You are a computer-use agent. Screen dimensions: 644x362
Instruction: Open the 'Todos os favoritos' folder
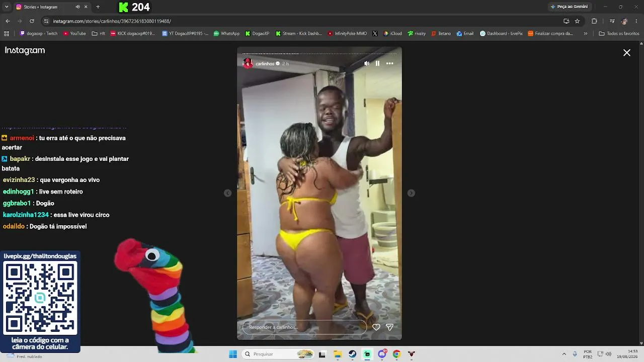[x=619, y=34]
